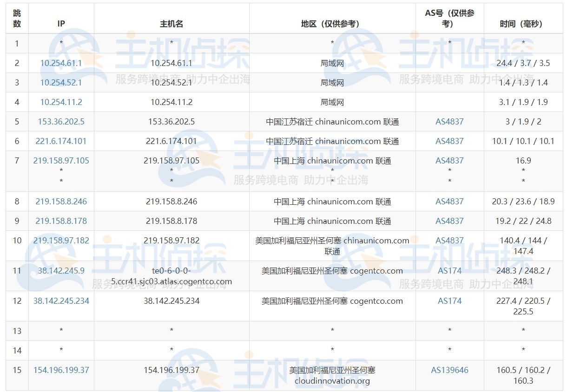Select region cell with cloudinnovation.org
This screenshot has width=567, height=392.
coord(332,375)
